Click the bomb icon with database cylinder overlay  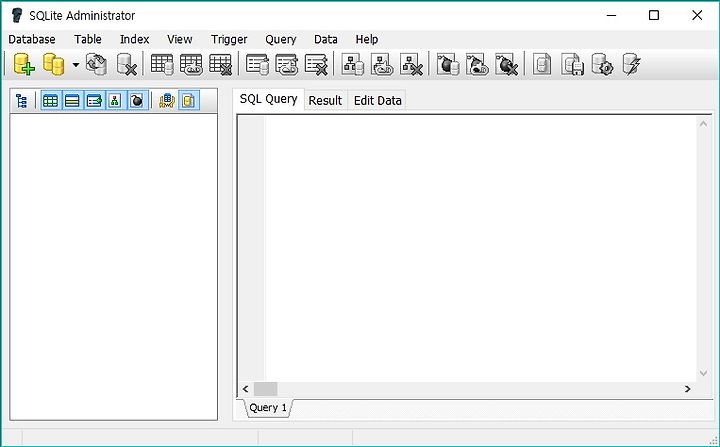tap(448, 64)
